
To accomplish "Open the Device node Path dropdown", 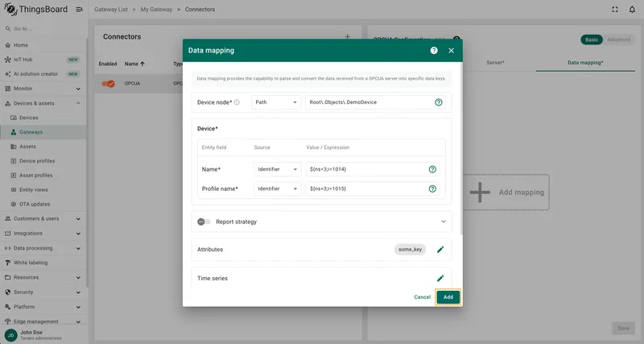I will coord(275,102).
